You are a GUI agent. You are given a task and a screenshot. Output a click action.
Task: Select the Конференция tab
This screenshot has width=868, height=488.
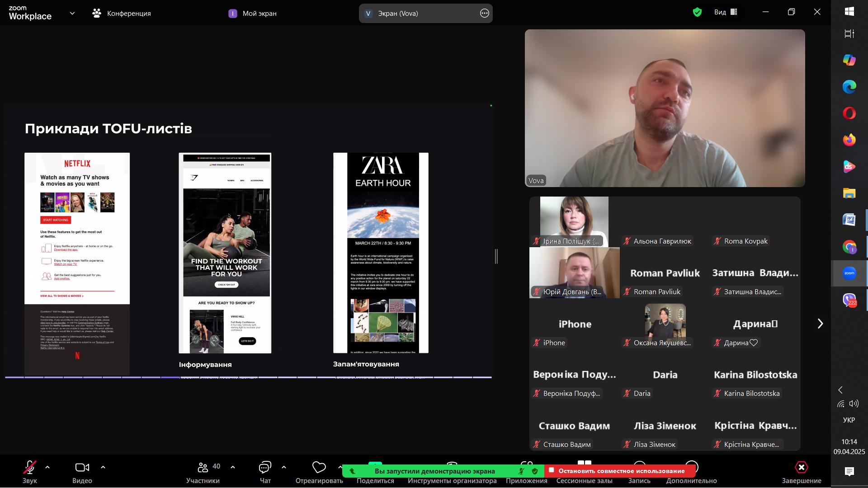tap(122, 13)
